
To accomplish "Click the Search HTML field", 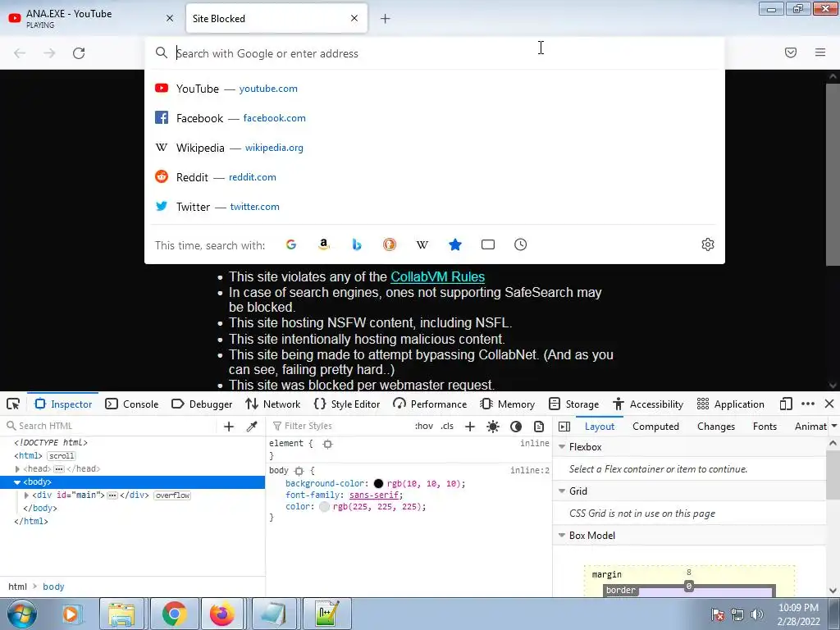I will pyautogui.click(x=110, y=426).
